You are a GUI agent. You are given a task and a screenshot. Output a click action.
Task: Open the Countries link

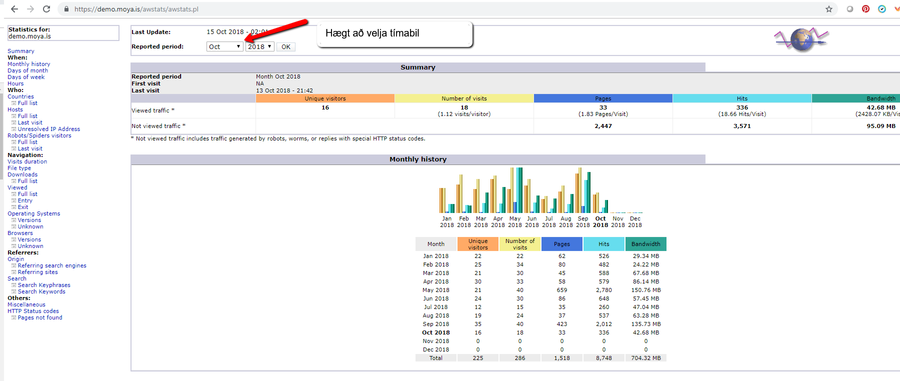pyautogui.click(x=21, y=97)
